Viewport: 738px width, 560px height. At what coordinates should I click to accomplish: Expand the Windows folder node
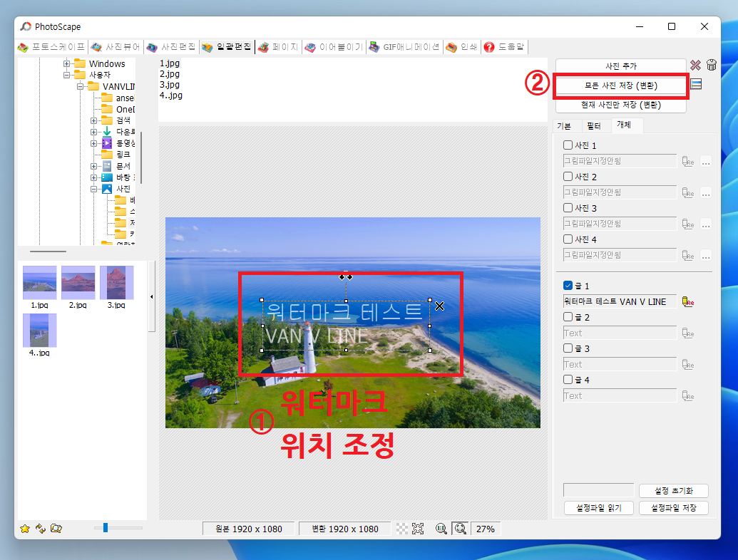(66, 63)
